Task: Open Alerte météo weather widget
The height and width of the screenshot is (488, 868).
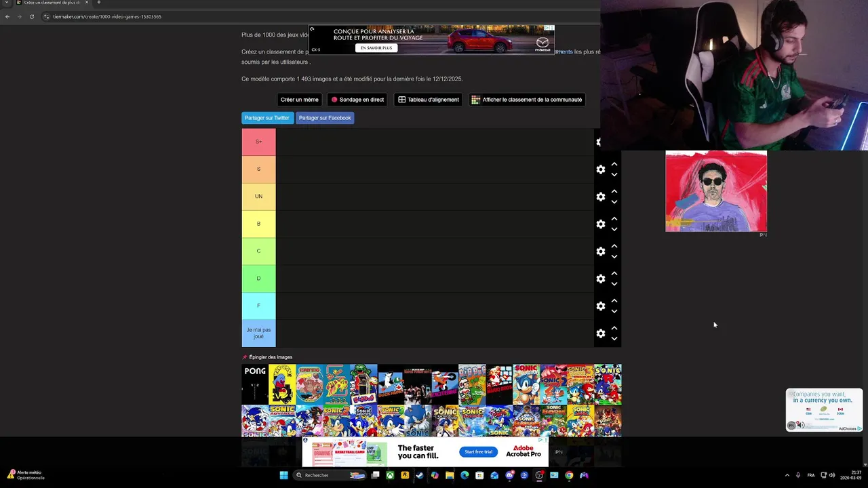Action: tap(26, 475)
